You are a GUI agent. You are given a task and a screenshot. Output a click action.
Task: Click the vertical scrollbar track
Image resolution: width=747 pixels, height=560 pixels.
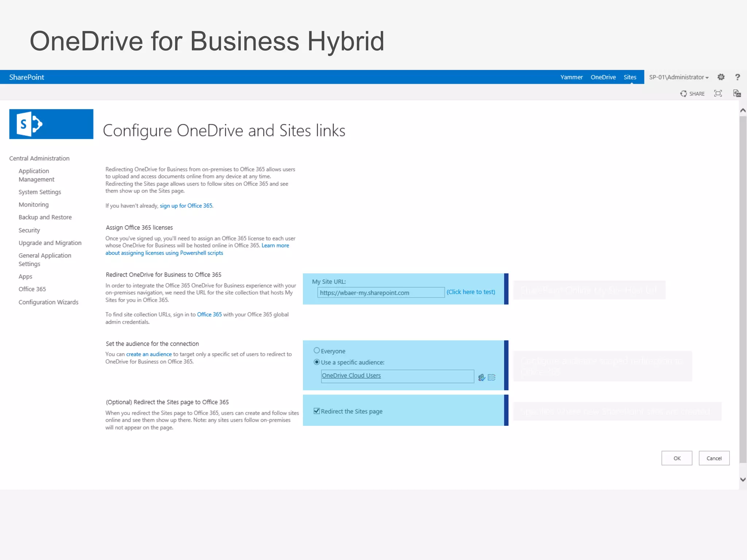pos(743,290)
